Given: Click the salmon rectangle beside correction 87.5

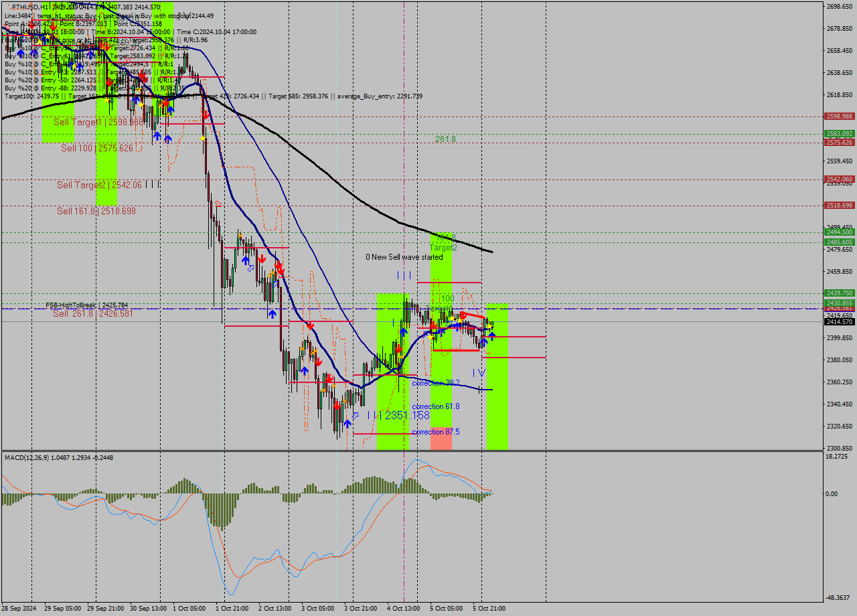Looking at the screenshot, I should point(441,437).
